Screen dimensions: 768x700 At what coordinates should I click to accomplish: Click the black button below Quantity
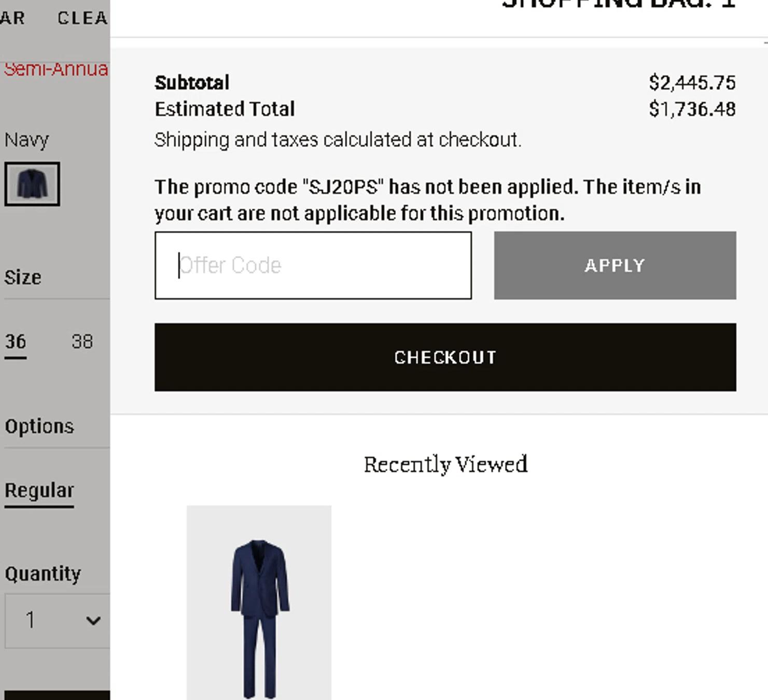point(57,695)
